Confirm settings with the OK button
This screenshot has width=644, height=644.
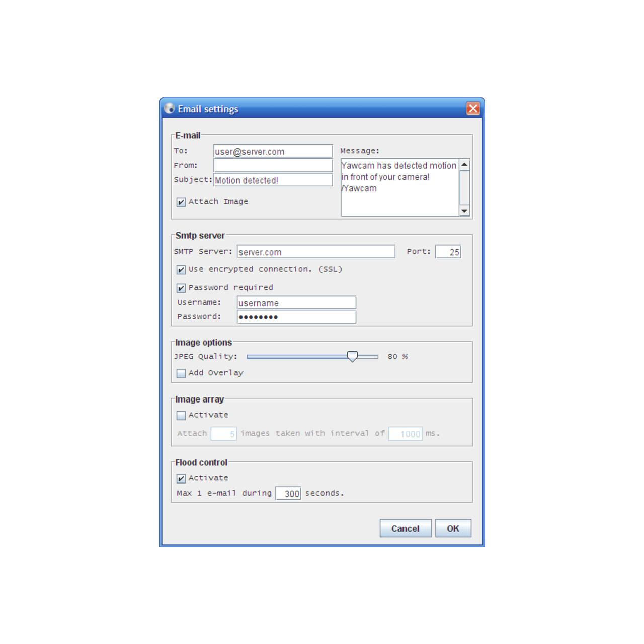tap(453, 528)
